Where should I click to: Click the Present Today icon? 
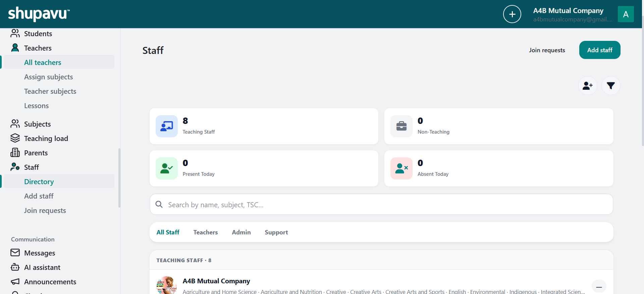[166, 168]
